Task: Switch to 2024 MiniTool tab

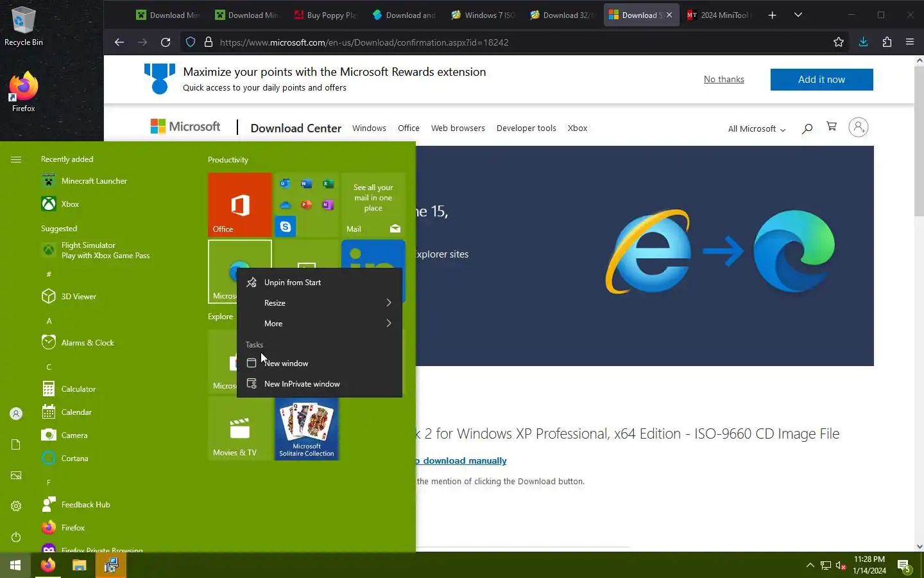Action: pos(720,15)
